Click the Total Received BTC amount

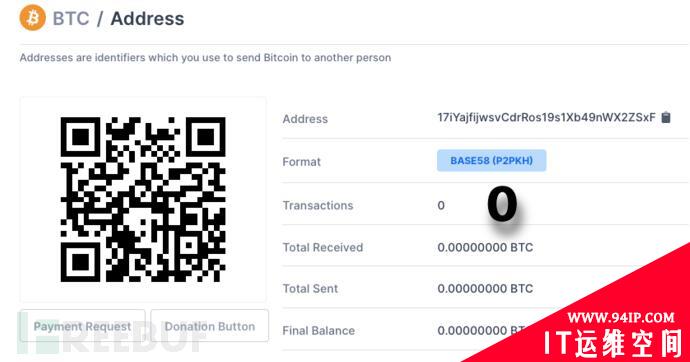pyautogui.click(x=485, y=247)
